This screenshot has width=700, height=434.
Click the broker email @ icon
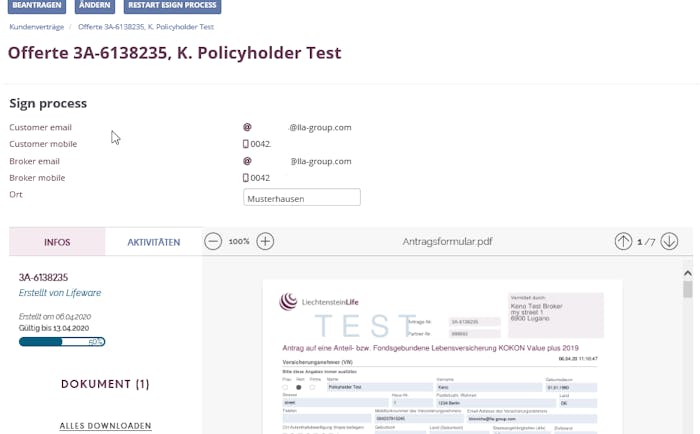(x=247, y=161)
